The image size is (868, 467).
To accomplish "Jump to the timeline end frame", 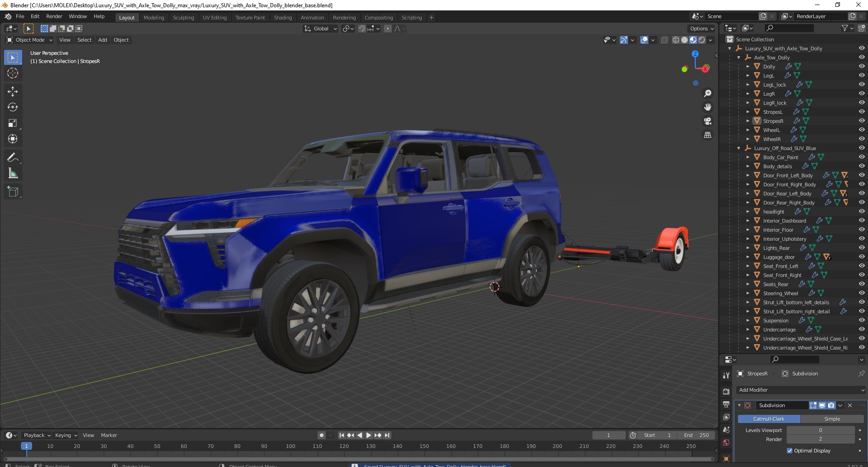I will tap(387, 435).
